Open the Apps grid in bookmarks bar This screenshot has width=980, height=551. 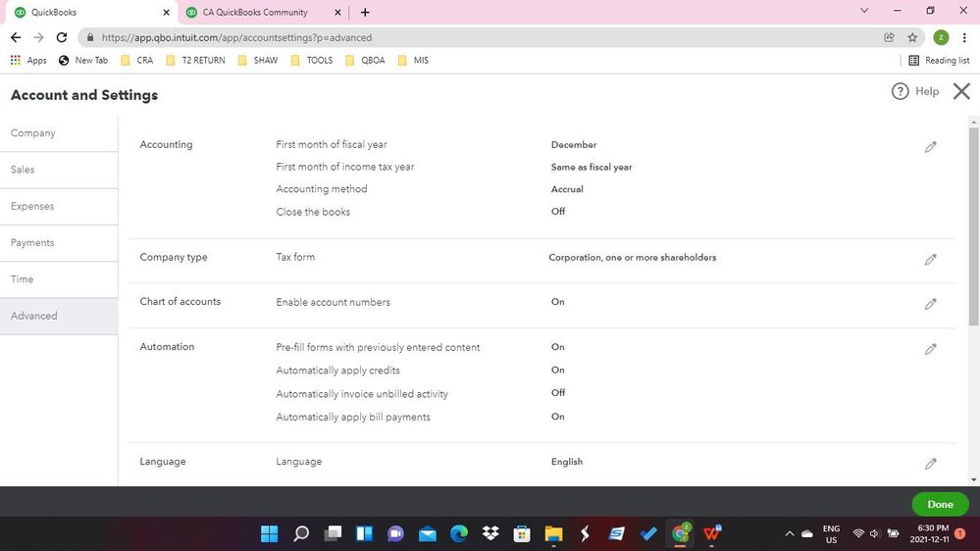(28, 60)
